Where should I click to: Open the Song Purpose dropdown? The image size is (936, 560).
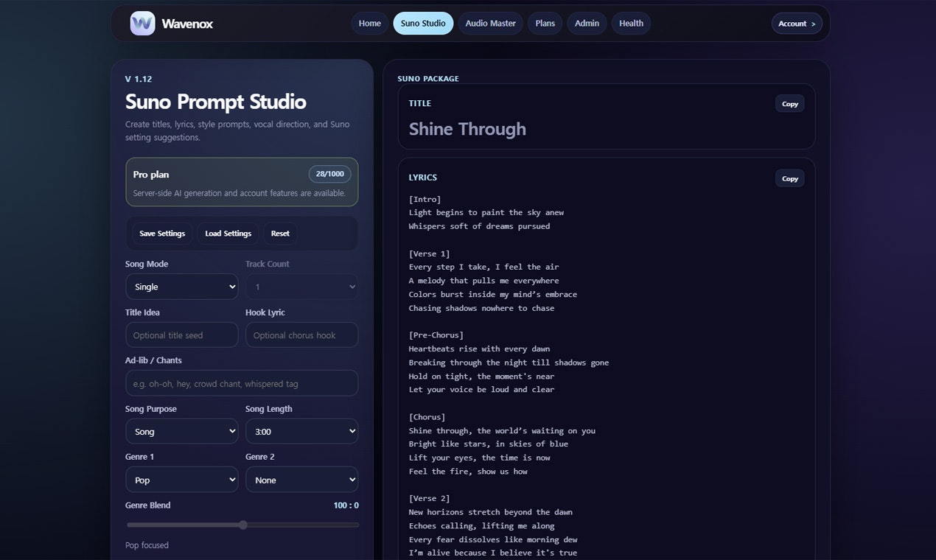click(x=182, y=432)
